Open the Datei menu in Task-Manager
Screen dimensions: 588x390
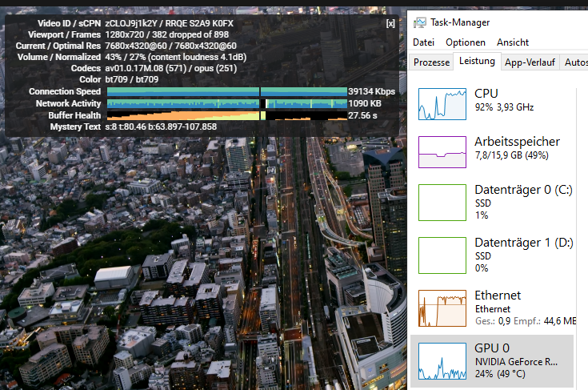(423, 42)
